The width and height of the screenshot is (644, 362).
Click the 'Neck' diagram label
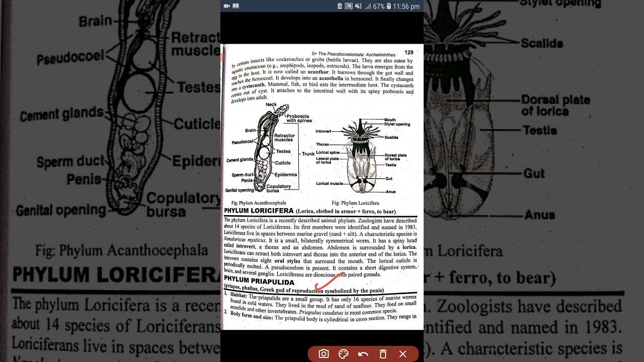pos(271,105)
